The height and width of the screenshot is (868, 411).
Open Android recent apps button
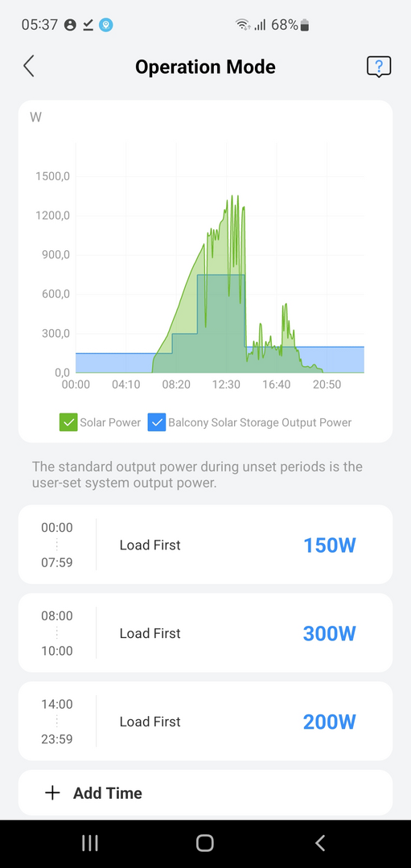click(x=89, y=842)
